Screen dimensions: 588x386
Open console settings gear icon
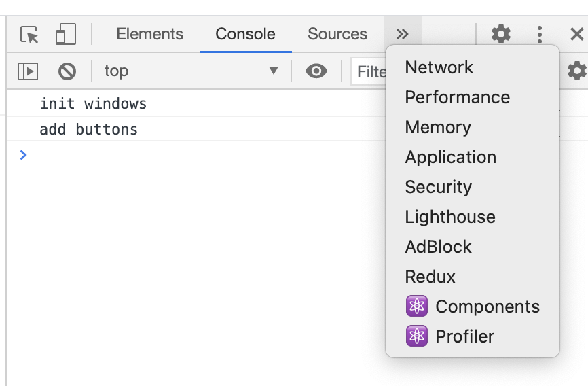point(576,71)
